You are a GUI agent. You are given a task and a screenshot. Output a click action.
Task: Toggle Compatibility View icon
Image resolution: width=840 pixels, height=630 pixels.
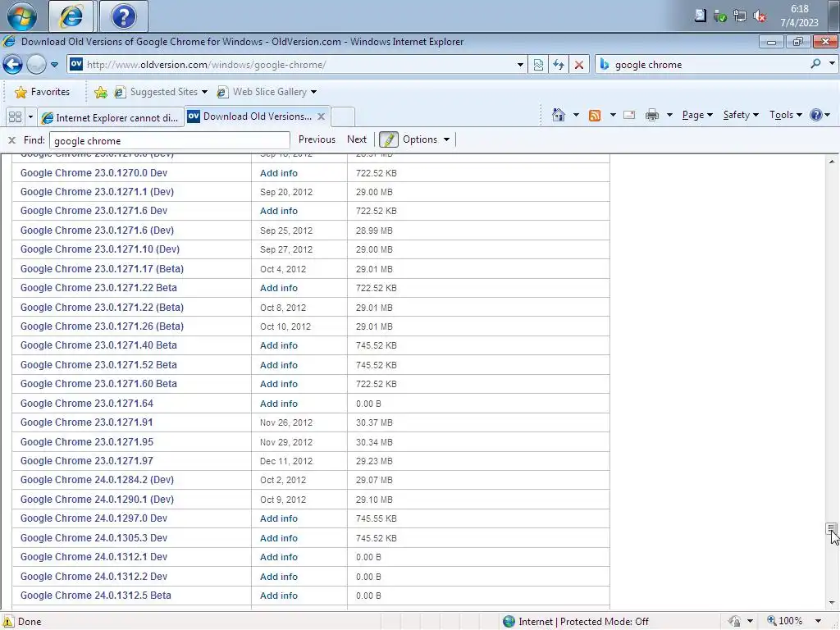click(x=538, y=65)
